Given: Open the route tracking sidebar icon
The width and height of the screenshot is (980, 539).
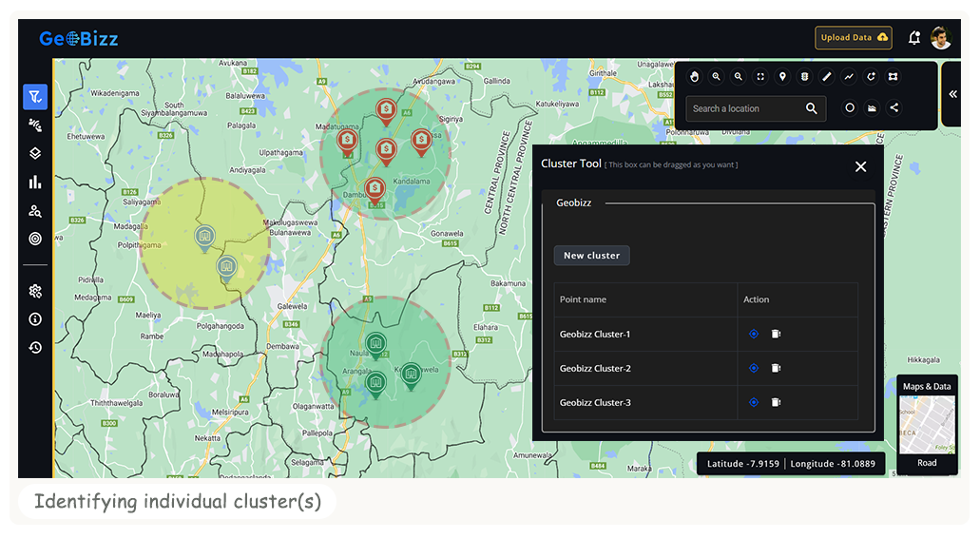Looking at the screenshot, I should point(35,125).
